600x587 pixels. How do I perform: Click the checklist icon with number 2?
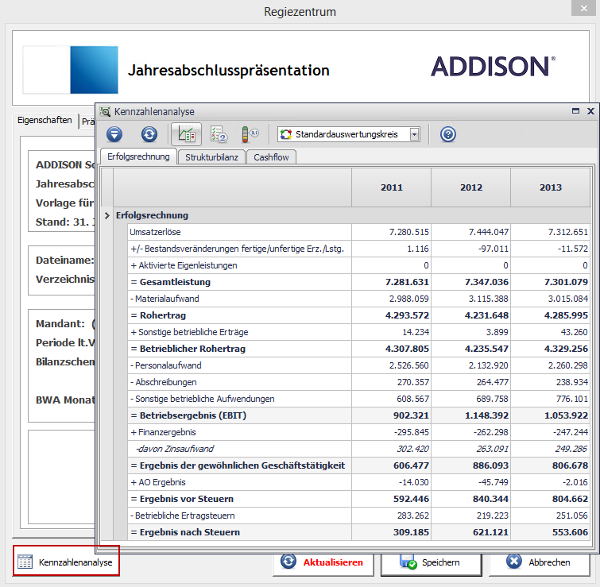tap(218, 134)
